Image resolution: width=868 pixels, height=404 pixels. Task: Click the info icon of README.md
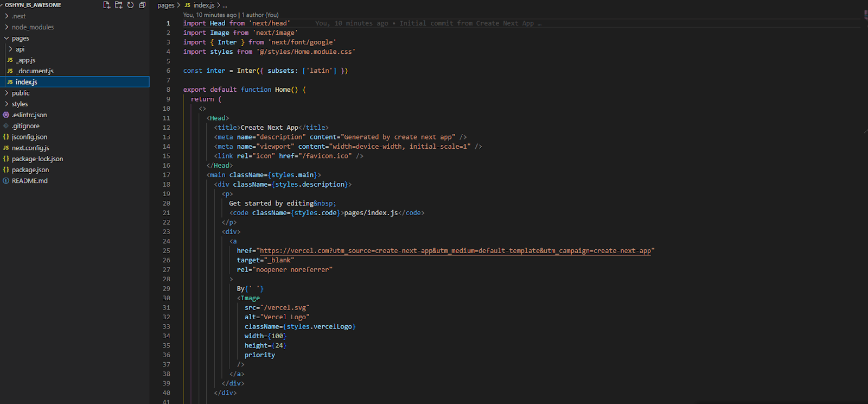click(x=6, y=181)
